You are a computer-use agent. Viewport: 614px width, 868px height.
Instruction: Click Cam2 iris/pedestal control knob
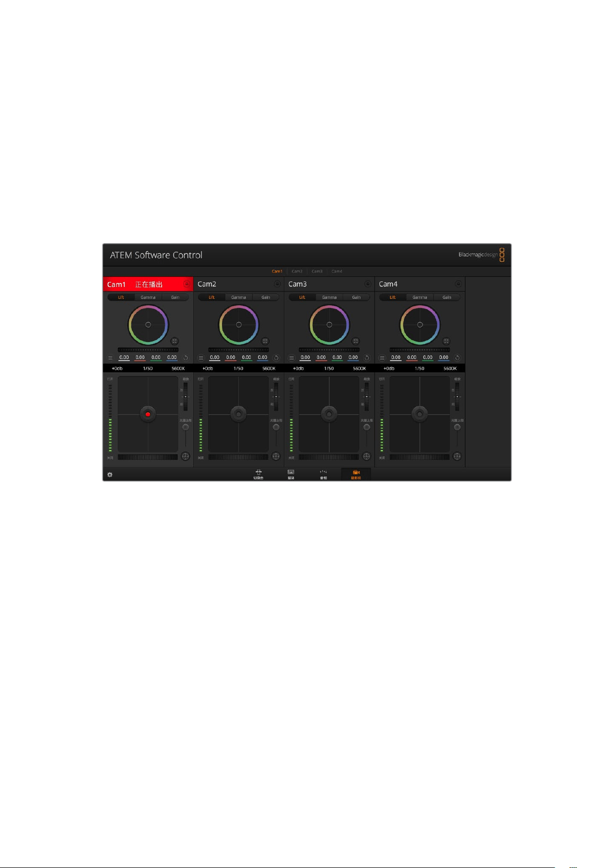click(238, 414)
